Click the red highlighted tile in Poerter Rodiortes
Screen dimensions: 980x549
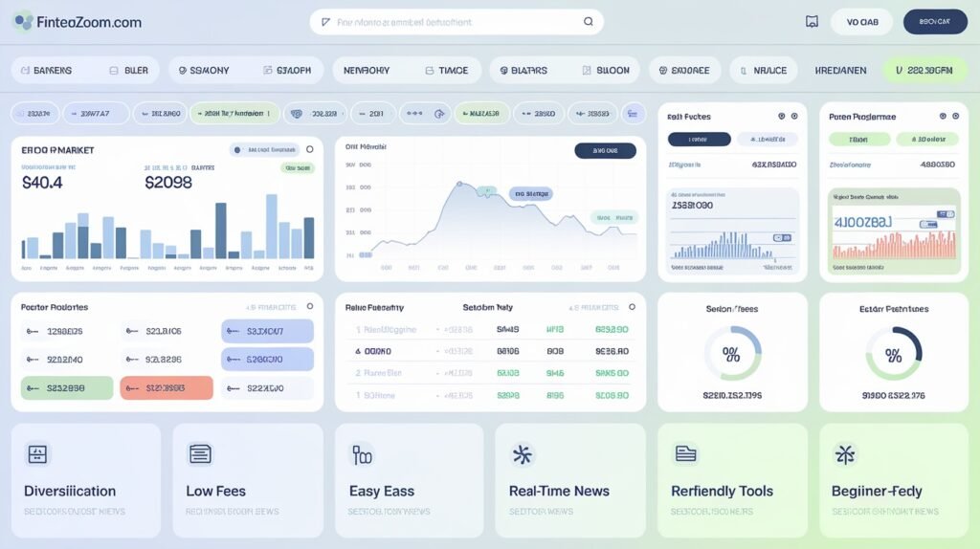click(167, 388)
